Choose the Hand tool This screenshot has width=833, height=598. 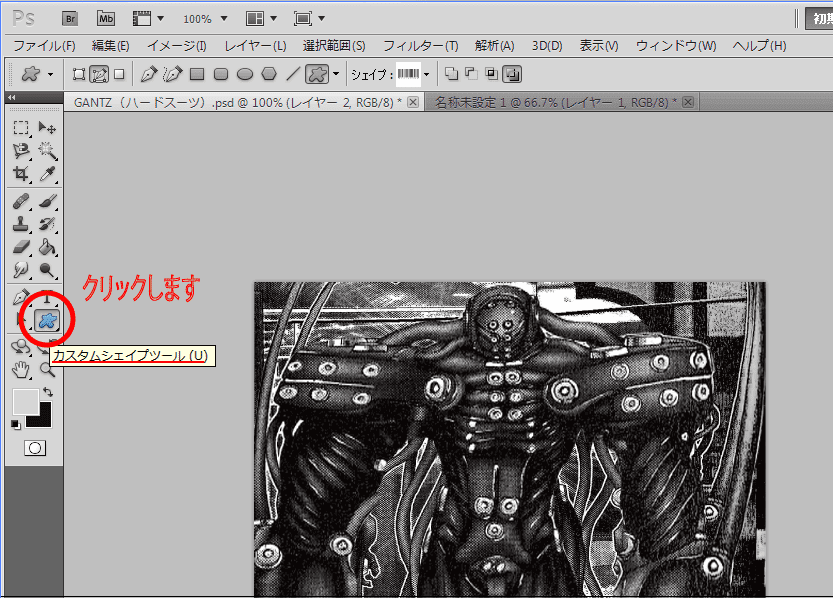click(21, 370)
